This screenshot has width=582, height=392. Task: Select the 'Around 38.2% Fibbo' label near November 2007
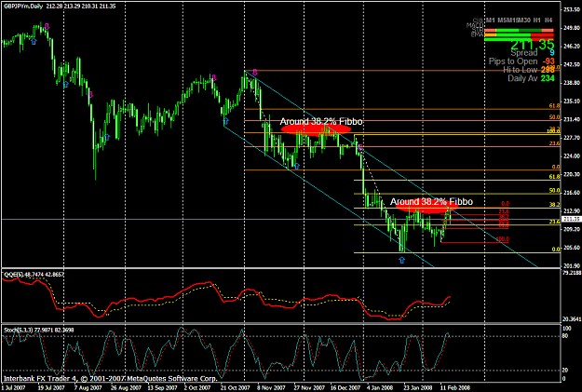[x=321, y=122]
